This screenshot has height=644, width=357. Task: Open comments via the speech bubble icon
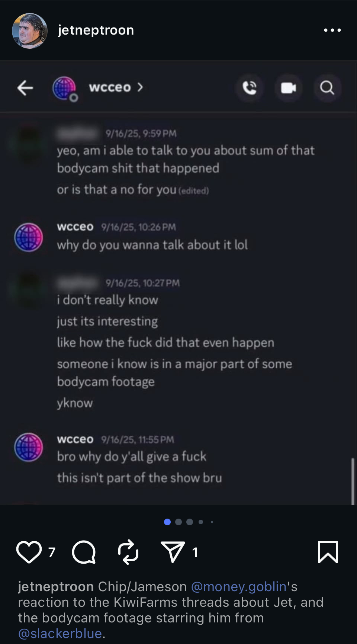(84, 552)
